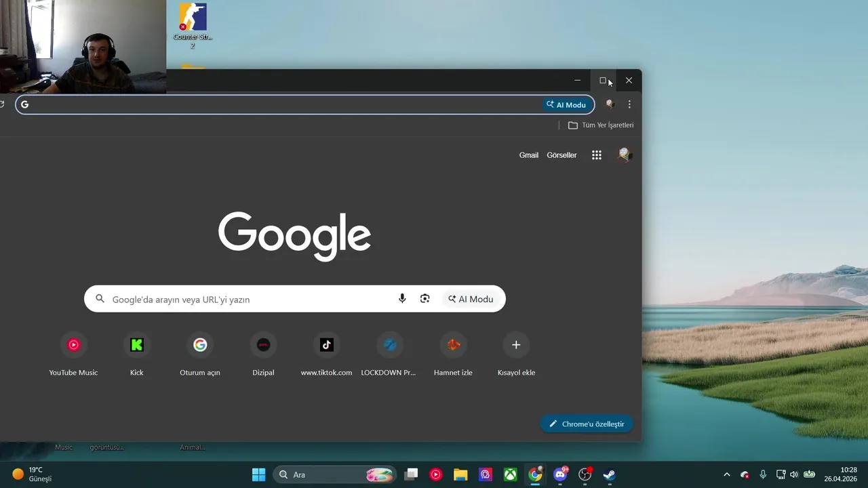Click the cloud sync tray icon with the red error badge
The image size is (868, 488).
pyautogui.click(x=745, y=474)
